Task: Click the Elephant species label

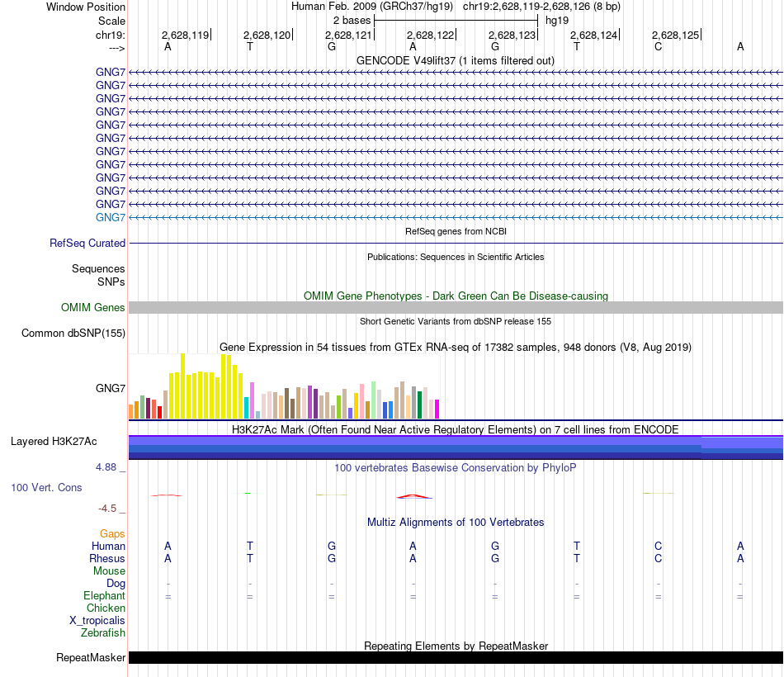Action: [x=104, y=595]
